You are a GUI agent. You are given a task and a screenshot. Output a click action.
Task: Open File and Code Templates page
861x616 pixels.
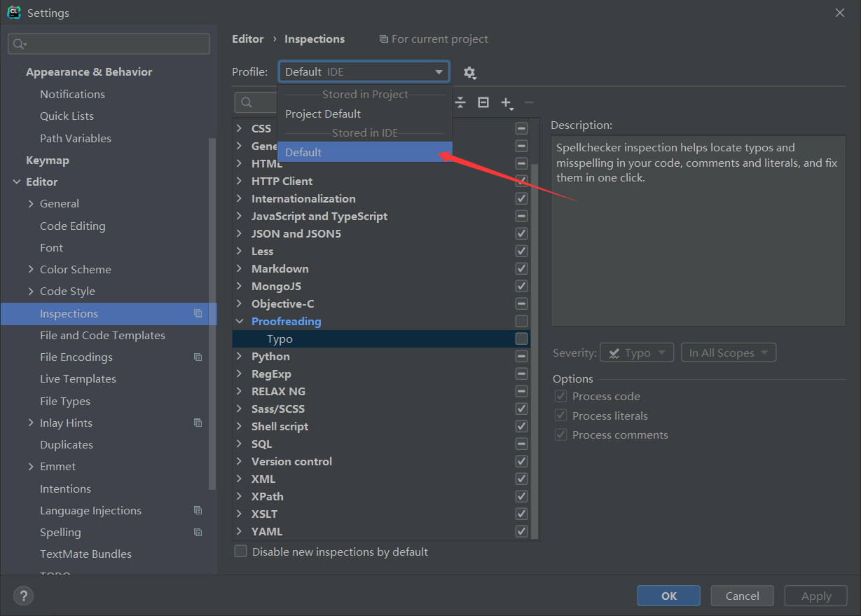[x=102, y=335]
